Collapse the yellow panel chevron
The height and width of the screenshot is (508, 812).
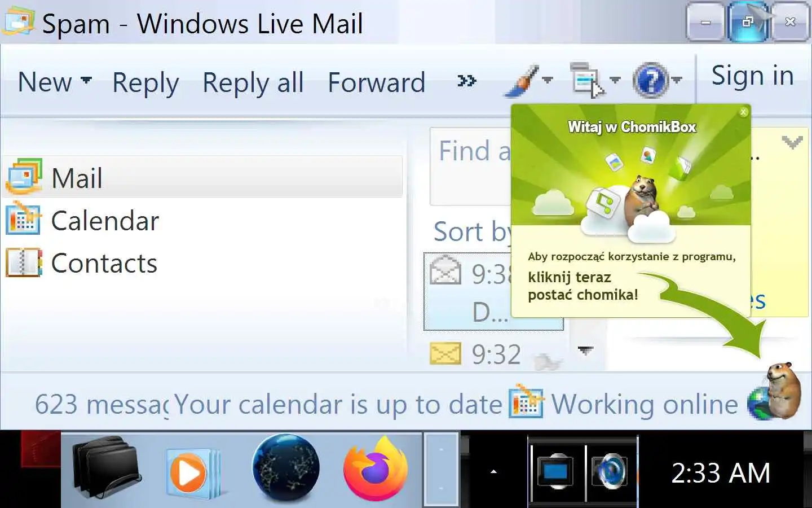[792, 142]
